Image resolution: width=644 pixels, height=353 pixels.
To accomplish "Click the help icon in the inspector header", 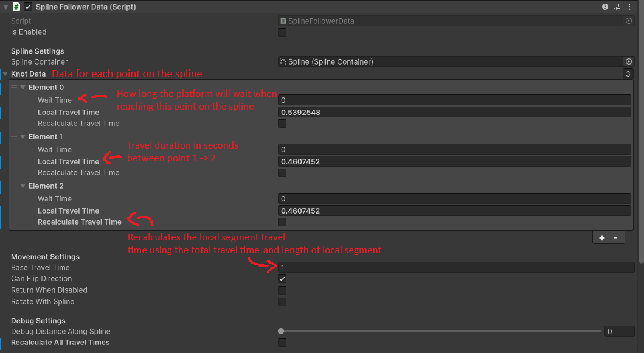I will pos(604,7).
